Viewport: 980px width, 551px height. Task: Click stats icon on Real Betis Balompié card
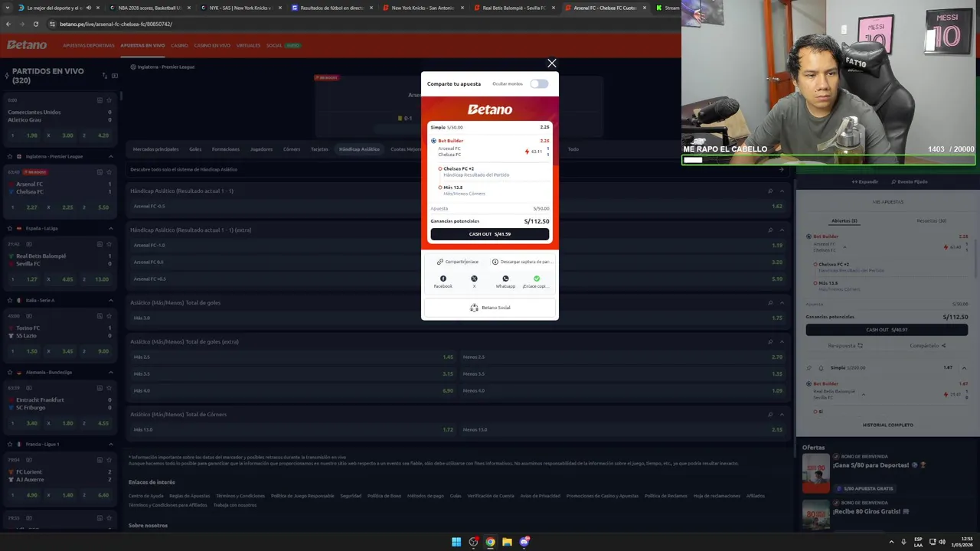click(x=100, y=244)
